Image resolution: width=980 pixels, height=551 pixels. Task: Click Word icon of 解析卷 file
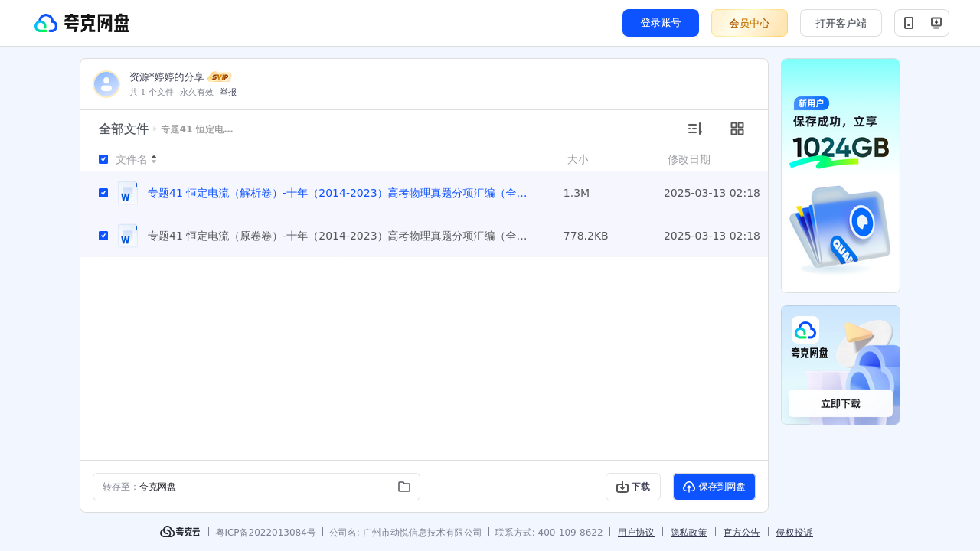click(128, 193)
